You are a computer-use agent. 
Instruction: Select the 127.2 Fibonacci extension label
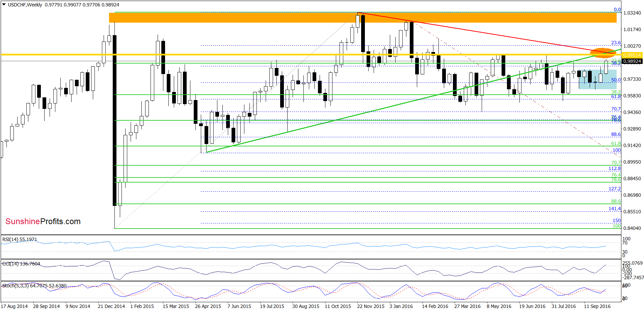pos(615,189)
